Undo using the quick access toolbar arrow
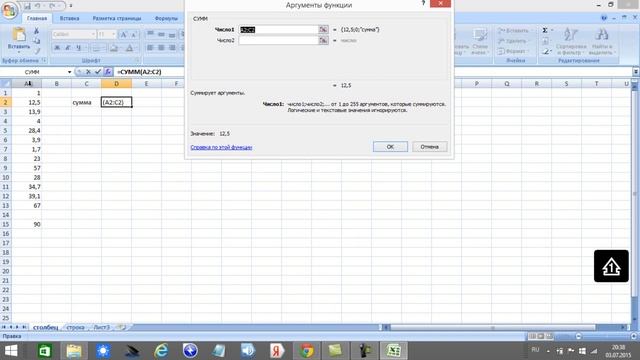Screen dimensions: 640x360 (38, 6)
